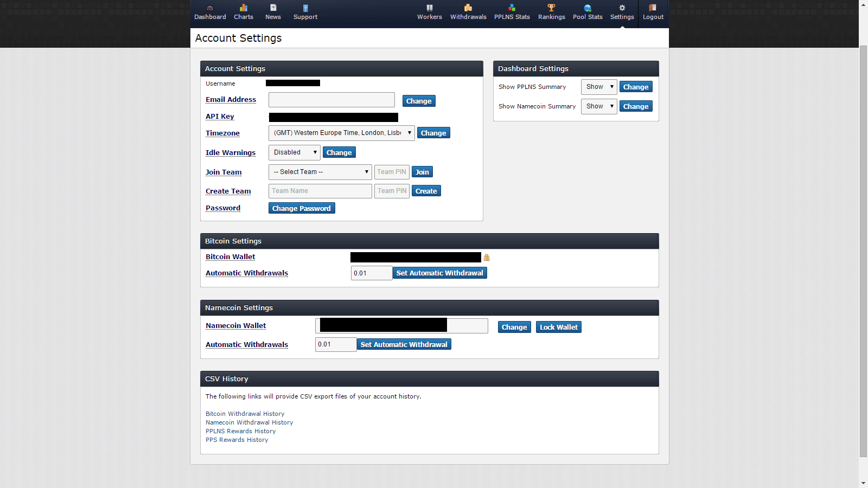Open the Charts nav icon
Image resolution: width=868 pixels, height=488 pixels.
tap(244, 8)
